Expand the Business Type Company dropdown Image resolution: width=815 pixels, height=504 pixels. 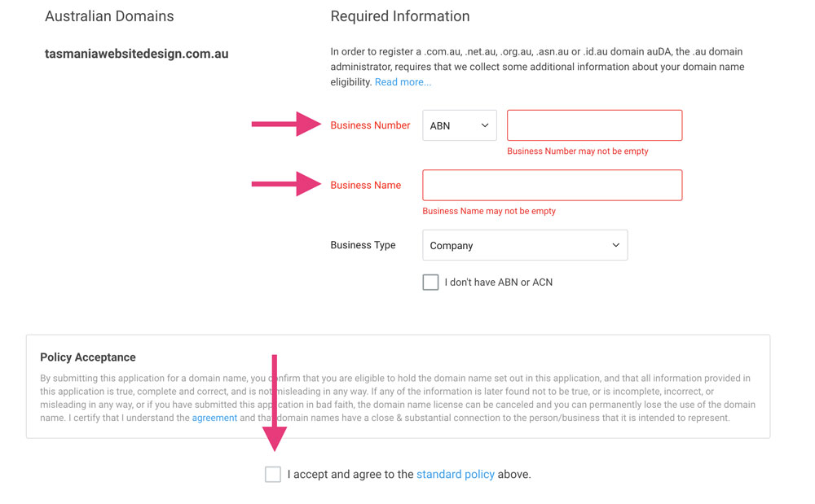click(x=525, y=245)
